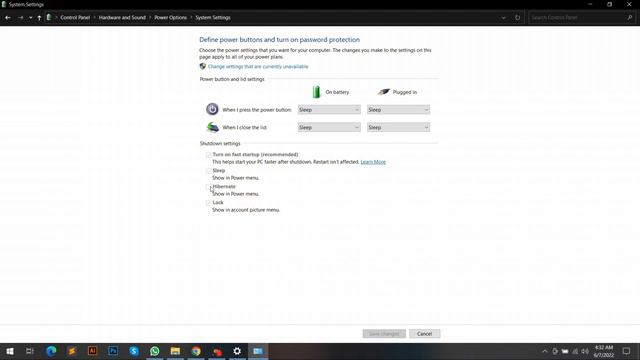Open Google Chrome from taskbar
Image resolution: width=640 pixels, height=360 pixels.
(196, 351)
